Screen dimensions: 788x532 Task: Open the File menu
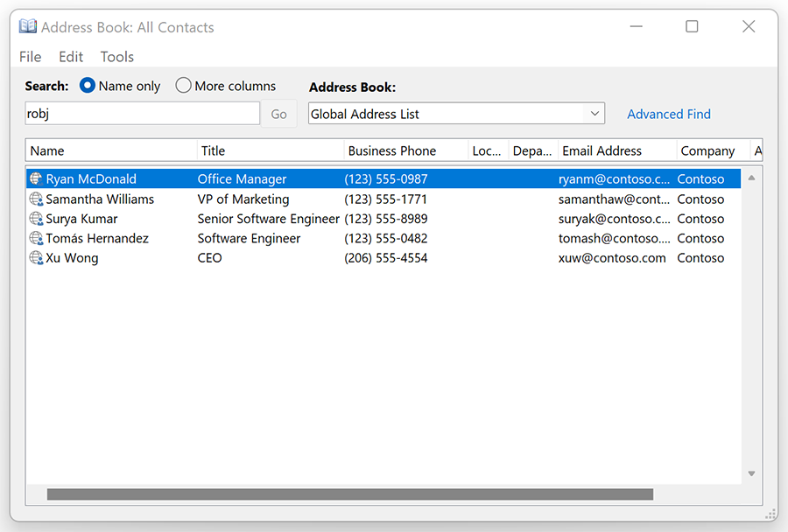[x=30, y=57]
